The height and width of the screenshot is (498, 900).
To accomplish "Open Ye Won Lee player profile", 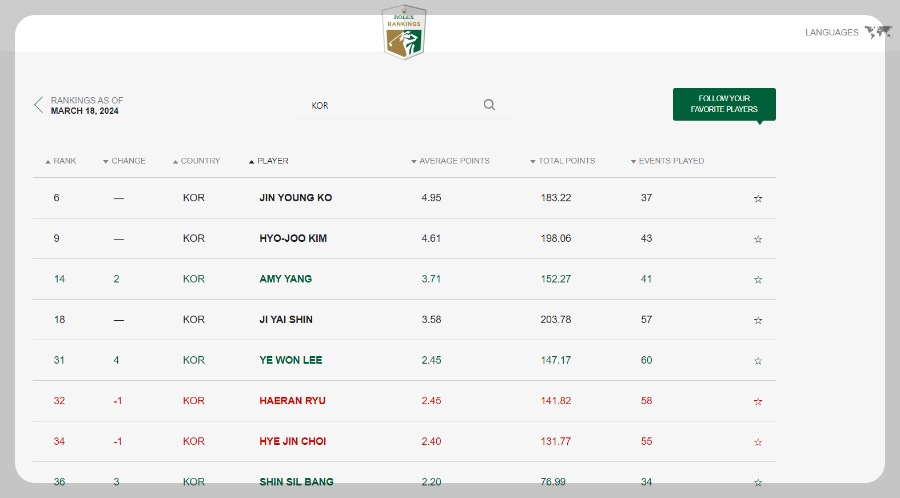I will click(290, 360).
